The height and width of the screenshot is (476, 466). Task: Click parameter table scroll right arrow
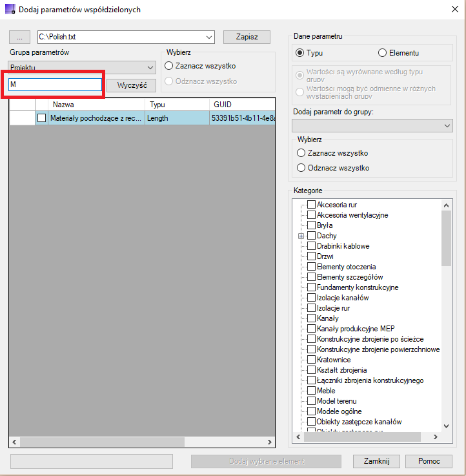[x=269, y=442]
